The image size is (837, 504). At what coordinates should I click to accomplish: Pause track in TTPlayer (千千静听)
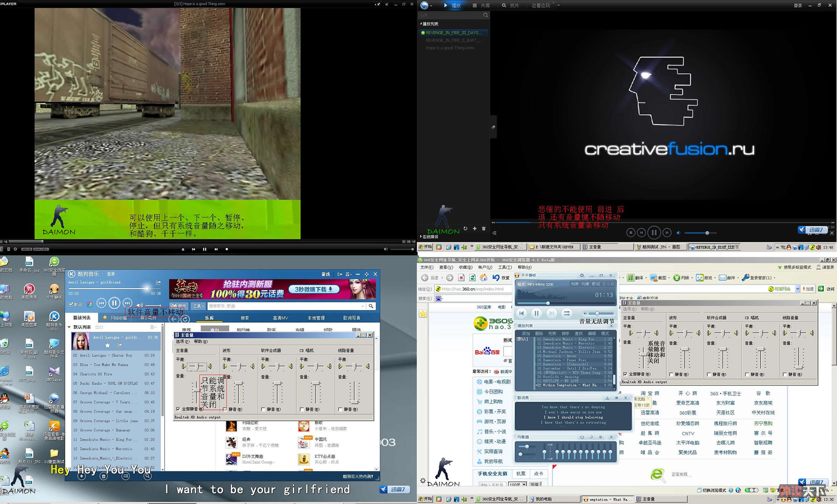tap(536, 313)
